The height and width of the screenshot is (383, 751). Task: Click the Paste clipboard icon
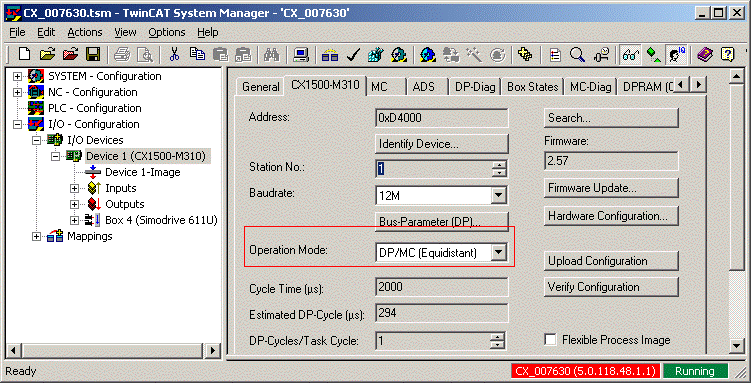point(220,55)
